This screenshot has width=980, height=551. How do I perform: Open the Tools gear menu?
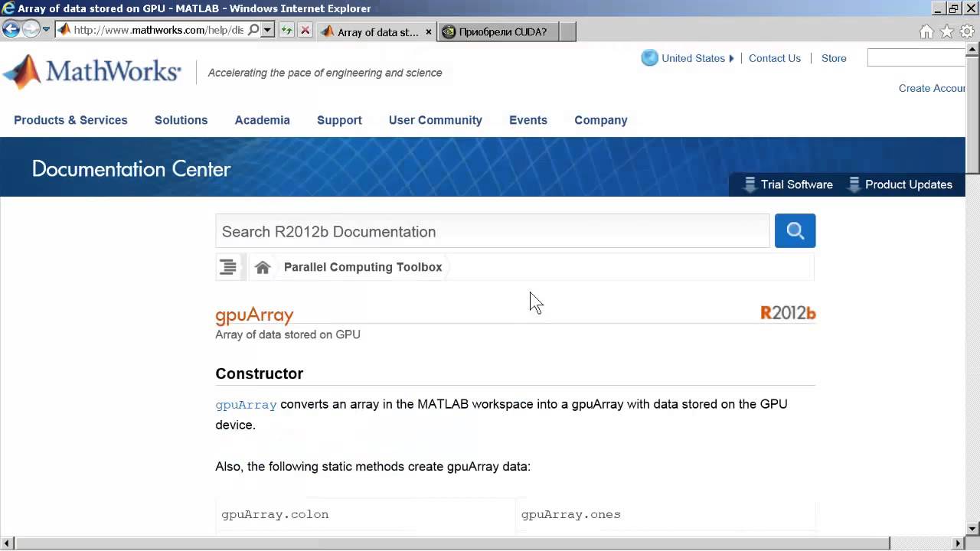point(968,31)
